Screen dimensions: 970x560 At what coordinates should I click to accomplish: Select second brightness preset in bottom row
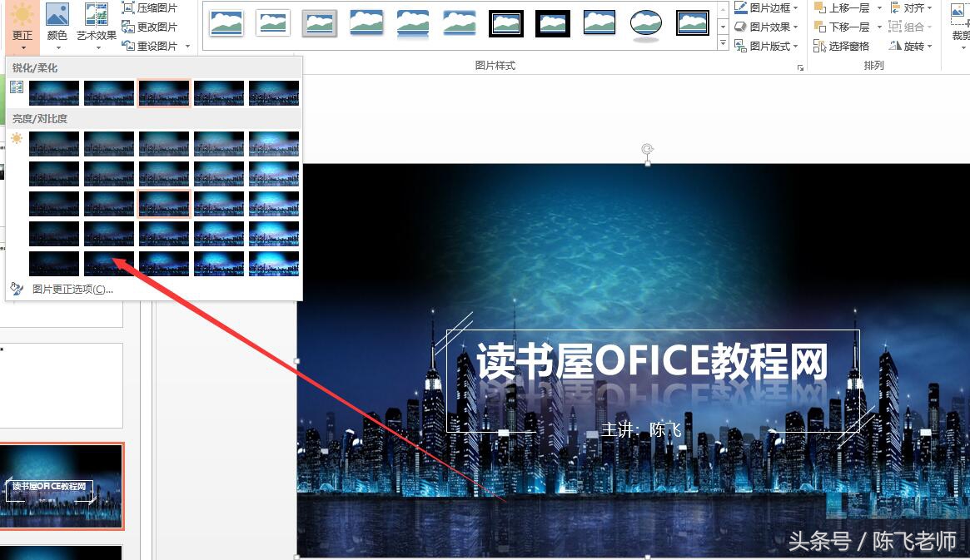109,263
